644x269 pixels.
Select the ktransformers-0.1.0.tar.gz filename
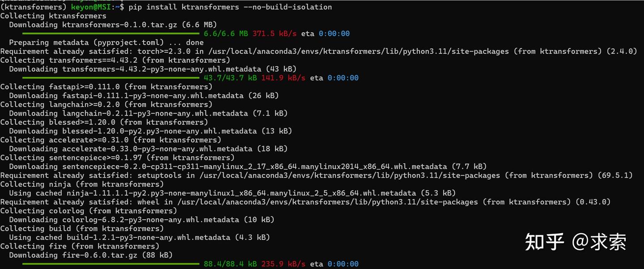click(118, 25)
